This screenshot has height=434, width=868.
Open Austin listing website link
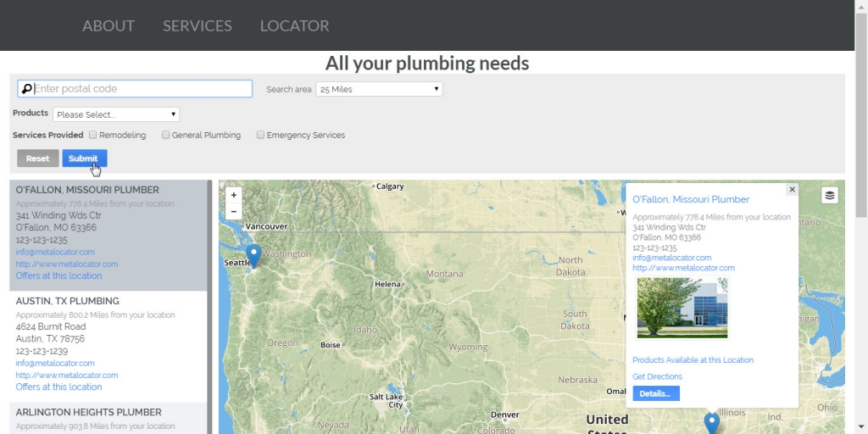66,376
